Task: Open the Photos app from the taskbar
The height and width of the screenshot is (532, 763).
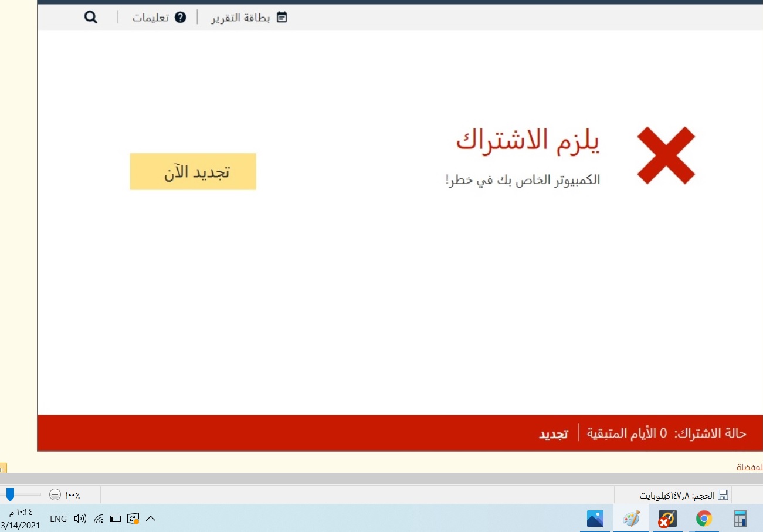Action: click(595, 519)
